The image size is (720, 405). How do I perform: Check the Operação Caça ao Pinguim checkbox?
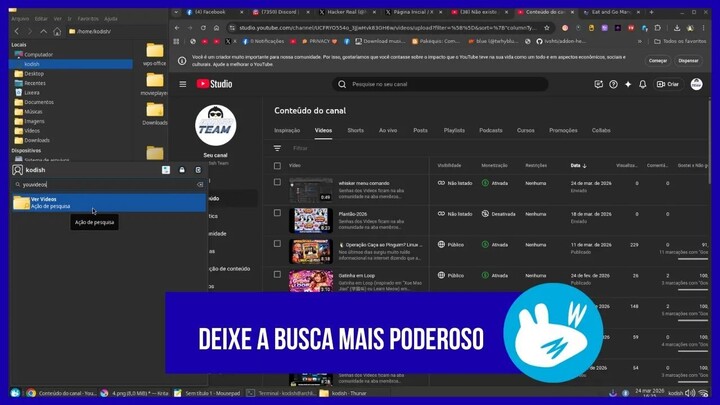pos(277,244)
